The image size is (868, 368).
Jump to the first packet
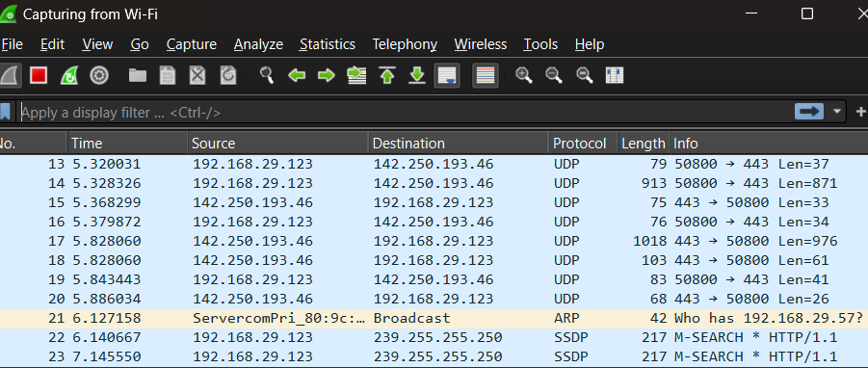coord(387,75)
